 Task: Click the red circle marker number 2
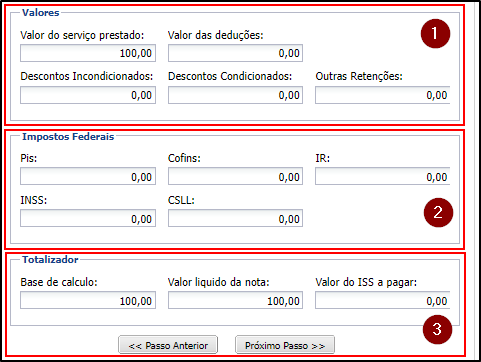click(438, 212)
